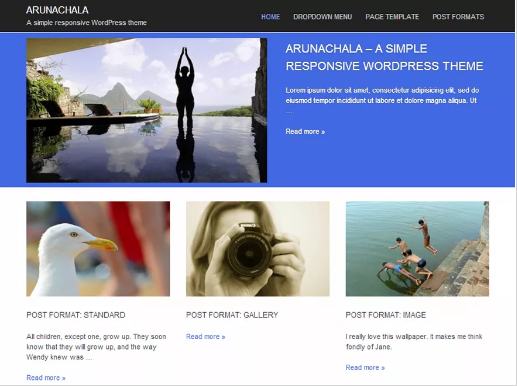Open Post Format: Gallery title
This screenshot has width=517, height=386.
[232, 315]
